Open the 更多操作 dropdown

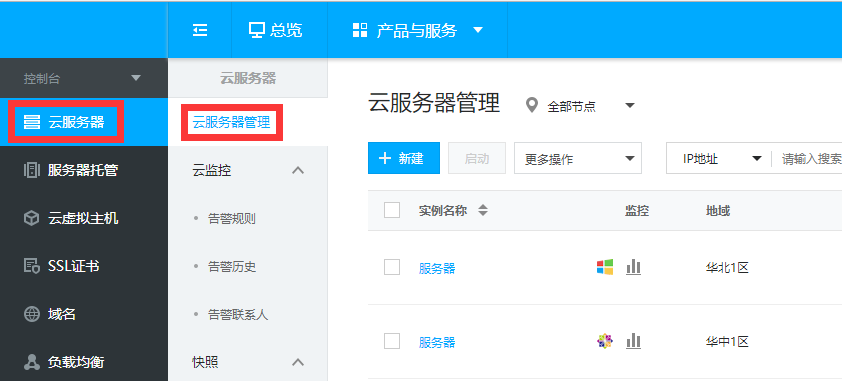(578, 158)
